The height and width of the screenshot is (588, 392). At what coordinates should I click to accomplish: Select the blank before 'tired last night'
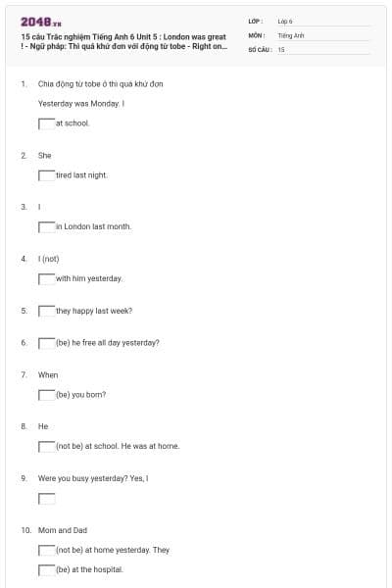[47, 175]
